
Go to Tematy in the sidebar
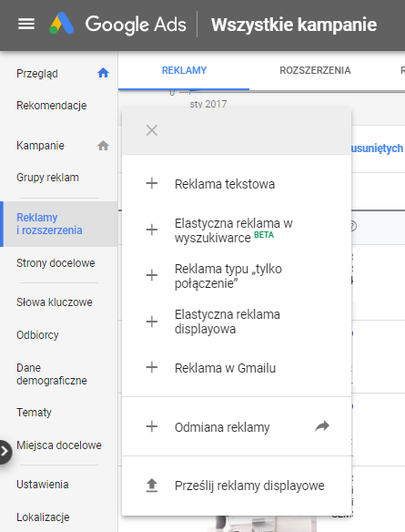tap(35, 413)
